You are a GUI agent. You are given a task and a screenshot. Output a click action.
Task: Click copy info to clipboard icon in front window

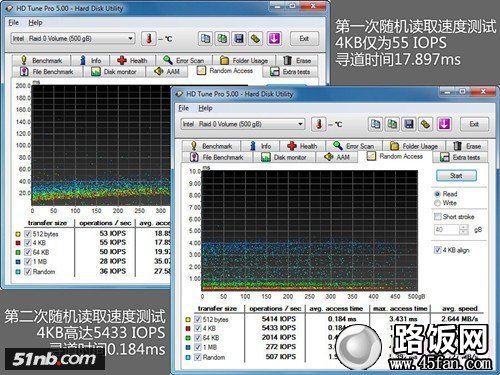pyautogui.click(x=375, y=124)
